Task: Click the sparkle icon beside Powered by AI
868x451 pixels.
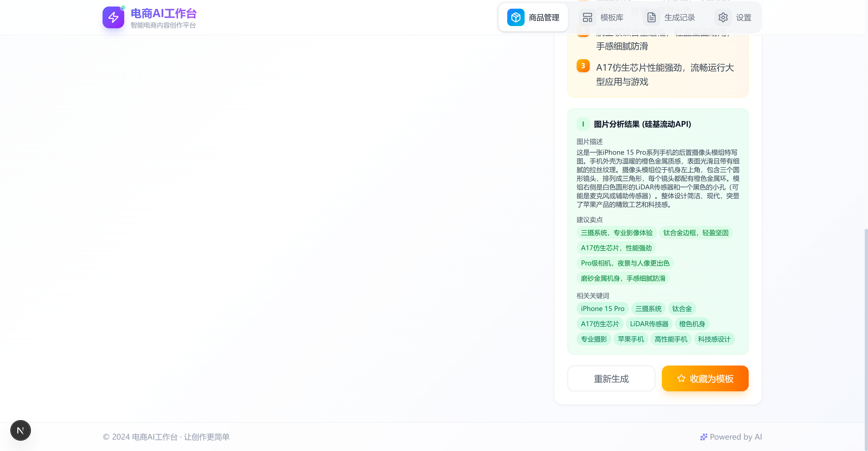Action: tap(704, 437)
